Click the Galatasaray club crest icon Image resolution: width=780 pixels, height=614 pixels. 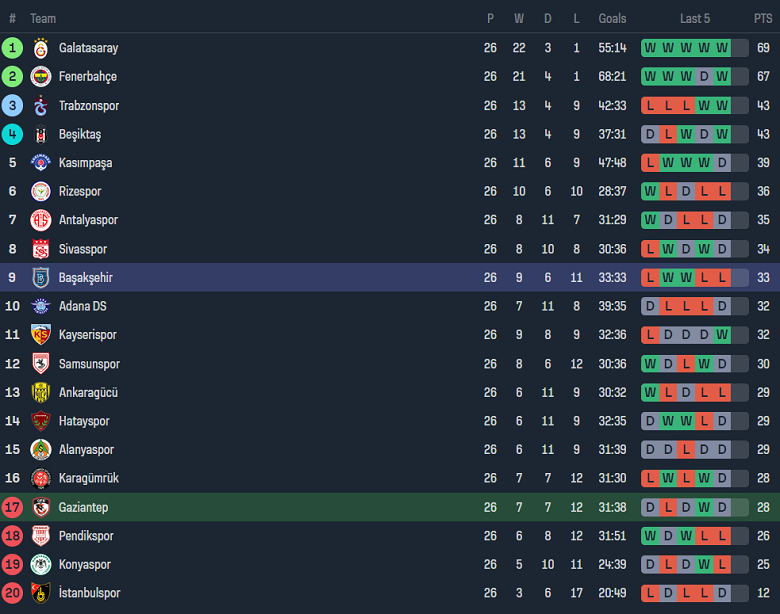41,48
